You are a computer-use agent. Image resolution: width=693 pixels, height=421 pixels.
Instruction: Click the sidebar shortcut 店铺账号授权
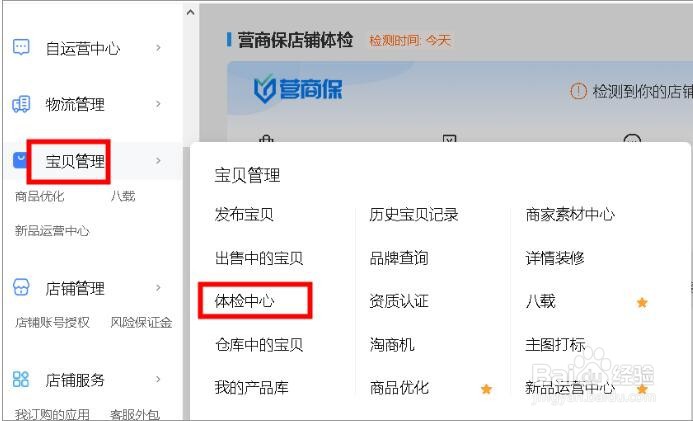(x=52, y=322)
